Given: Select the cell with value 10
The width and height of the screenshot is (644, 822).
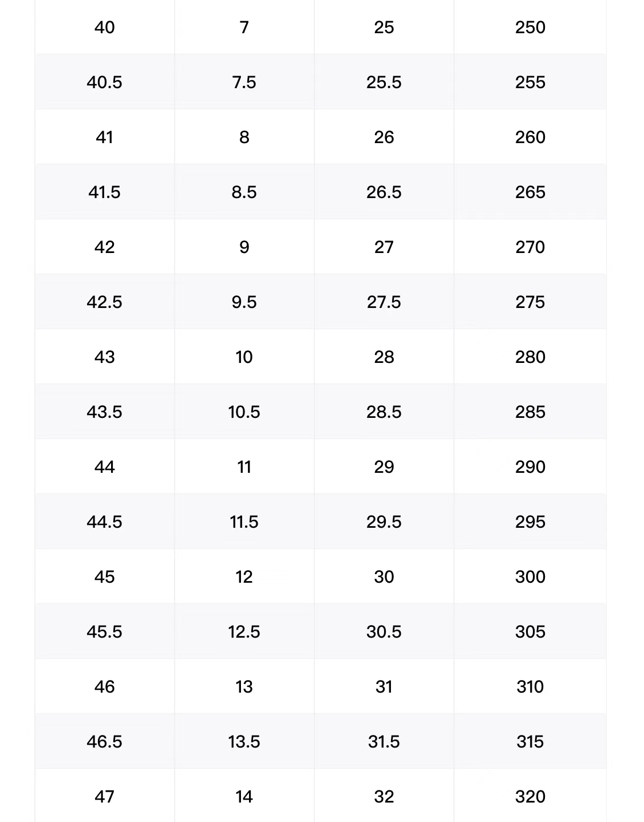Looking at the screenshot, I should click(x=244, y=357).
